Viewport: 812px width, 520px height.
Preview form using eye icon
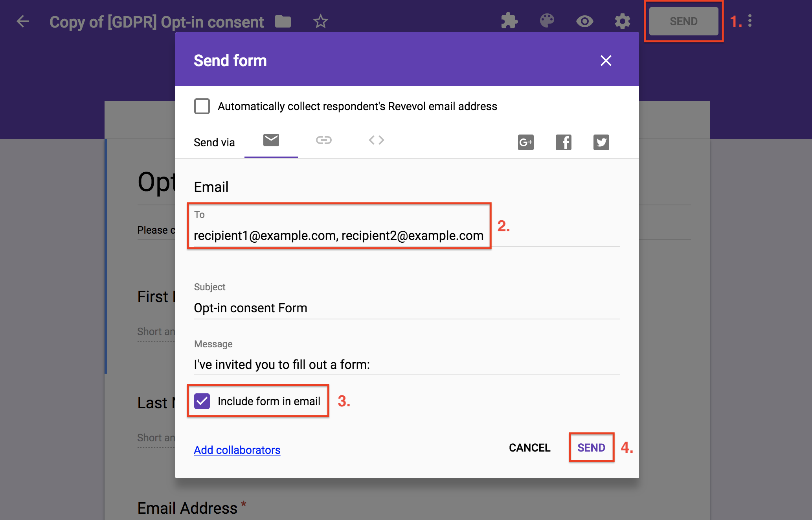pyautogui.click(x=584, y=21)
